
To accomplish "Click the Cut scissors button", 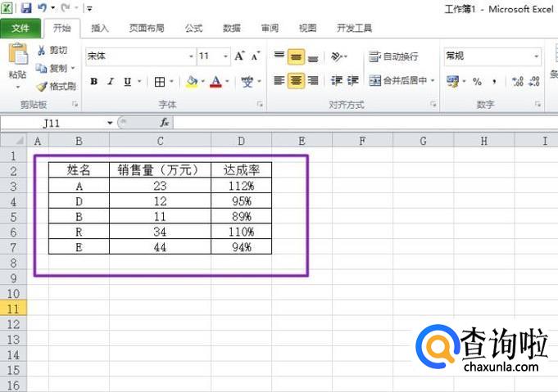I will [x=52, y=50].
